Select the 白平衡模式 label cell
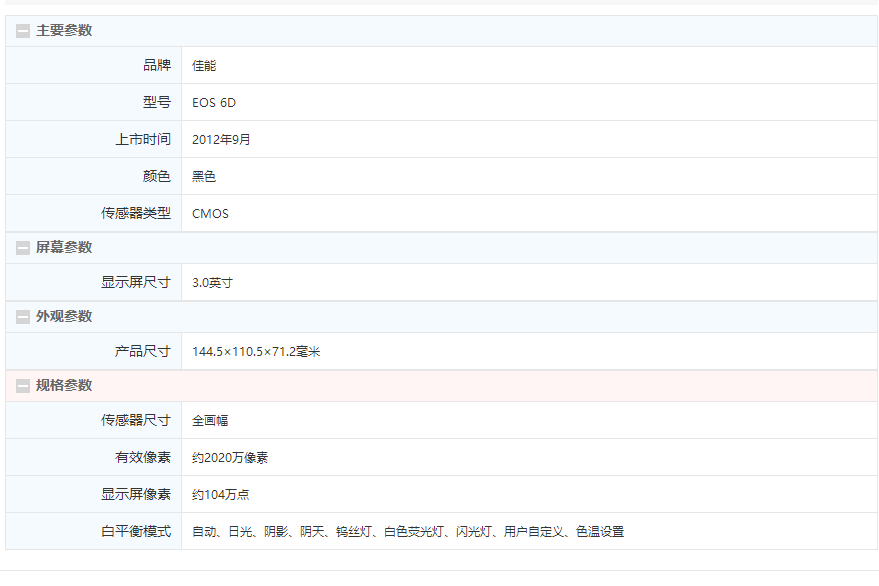Screen dimensions: 879x586 (x=94, y=531)
